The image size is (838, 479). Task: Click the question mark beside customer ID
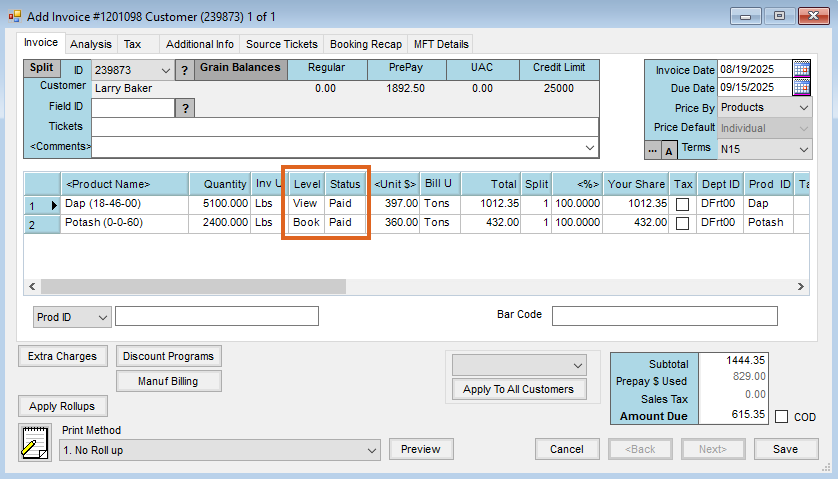tap(184, 70)
